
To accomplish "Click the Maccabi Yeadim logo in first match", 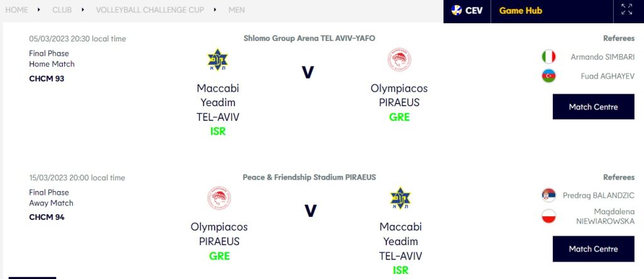I will (218, 60).
